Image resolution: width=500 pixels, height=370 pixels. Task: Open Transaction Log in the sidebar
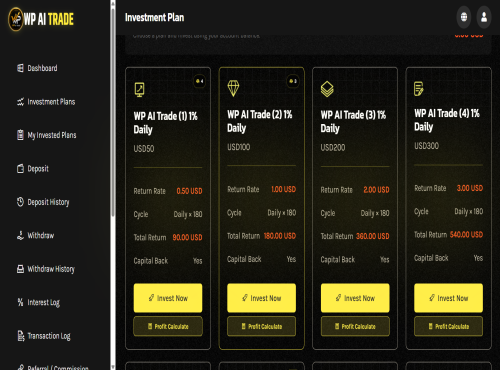pos(44,336)
